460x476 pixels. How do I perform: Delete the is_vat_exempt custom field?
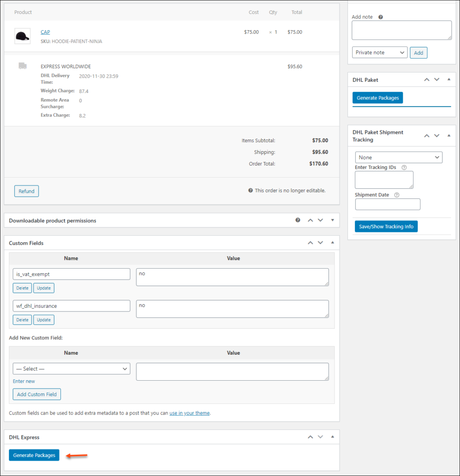point(22,288)
